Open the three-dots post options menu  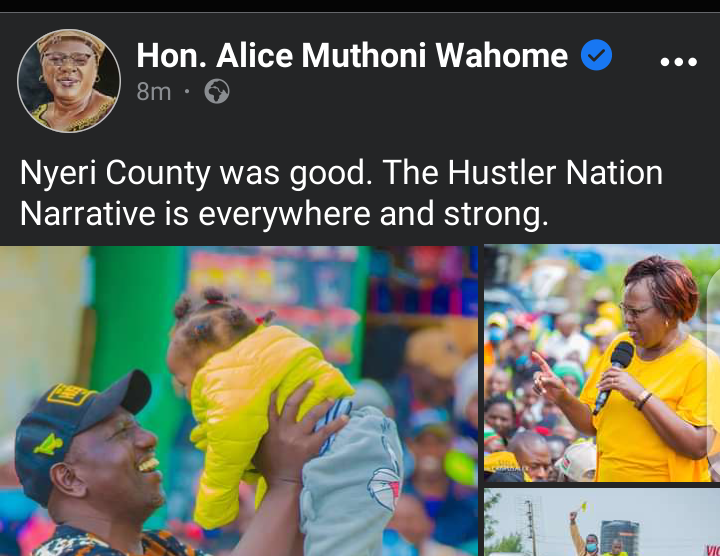coord(678,61)
